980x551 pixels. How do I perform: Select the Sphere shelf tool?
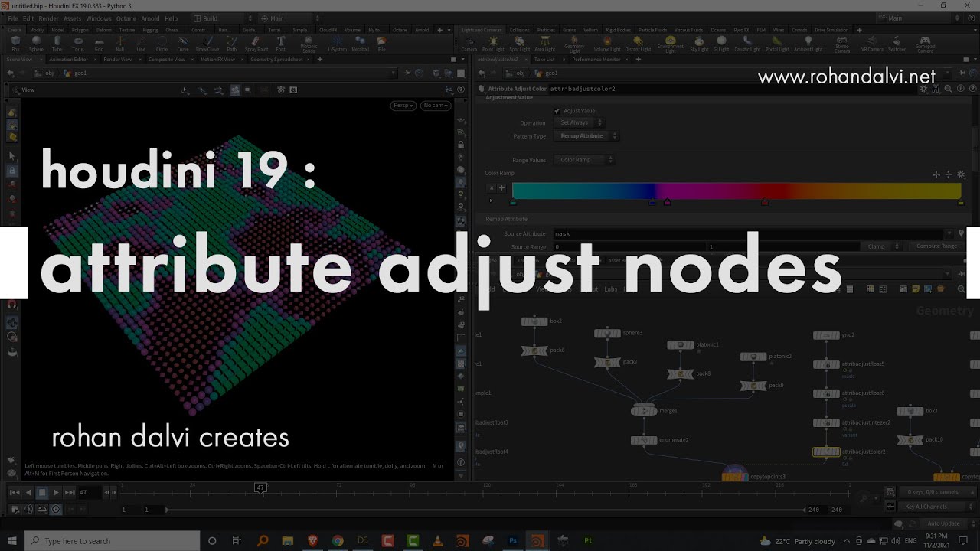point(36,43)
